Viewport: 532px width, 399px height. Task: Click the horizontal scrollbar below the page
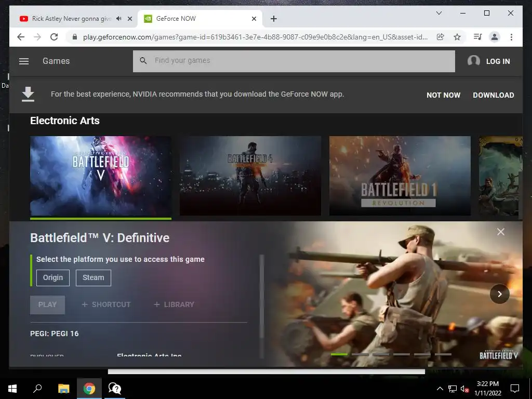pos(267,371)
